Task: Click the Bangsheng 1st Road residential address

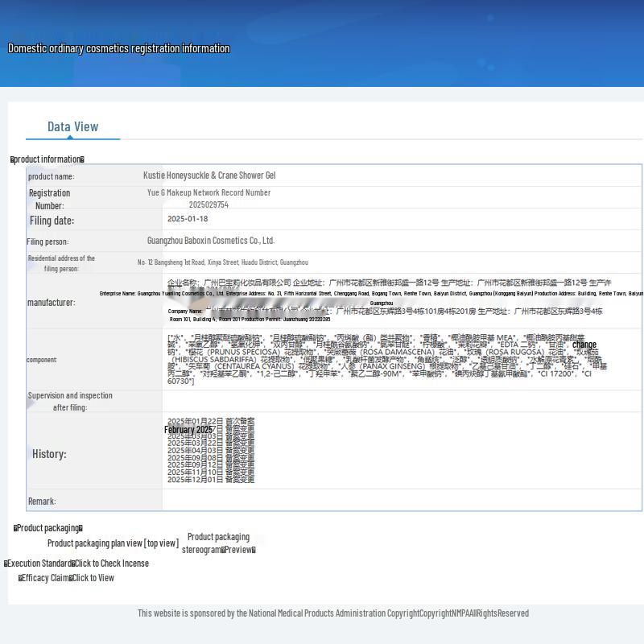Action: pos(222,262)
